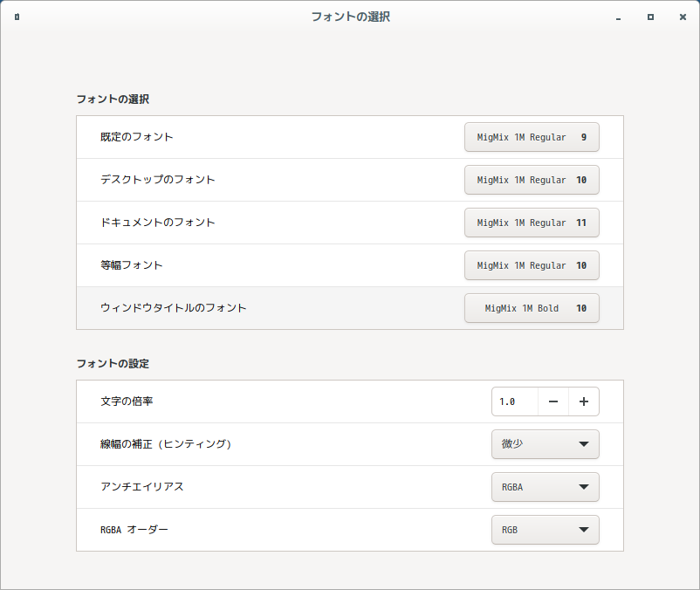Screen dimensions: 700x590
Task: Select the ウィンドウタイトルのフォント row
Action: point(350,308)
